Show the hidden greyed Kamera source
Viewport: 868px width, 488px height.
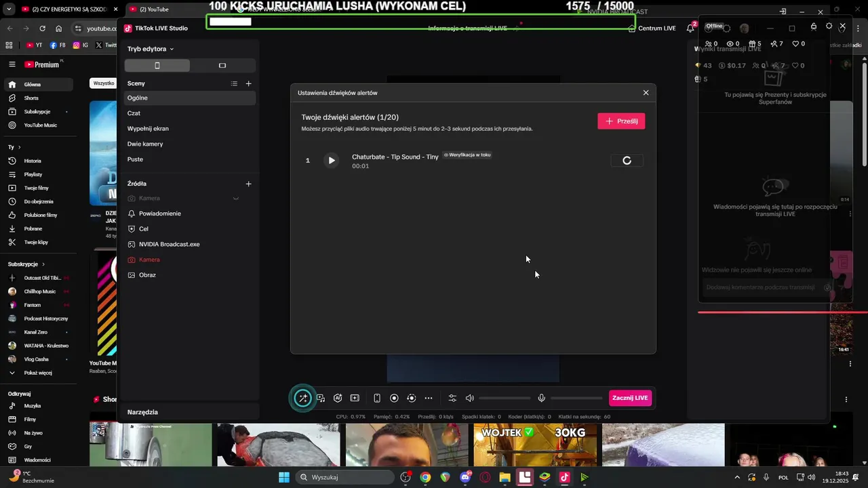pos(236,199)
